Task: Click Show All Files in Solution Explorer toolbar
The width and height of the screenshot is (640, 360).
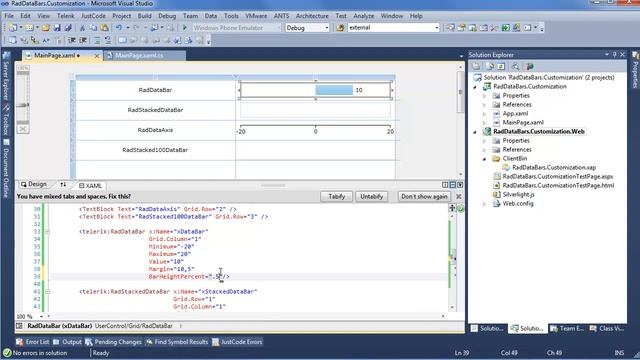Action: click(x=490, y=66)
